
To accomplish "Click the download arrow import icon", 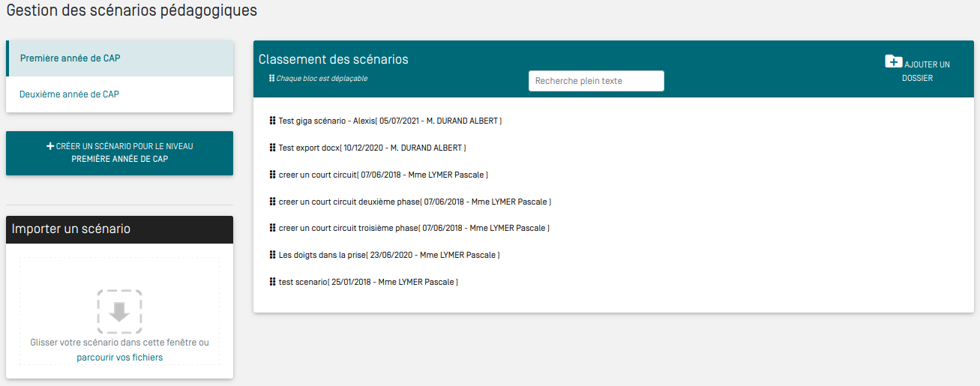I will pos(119,311).
